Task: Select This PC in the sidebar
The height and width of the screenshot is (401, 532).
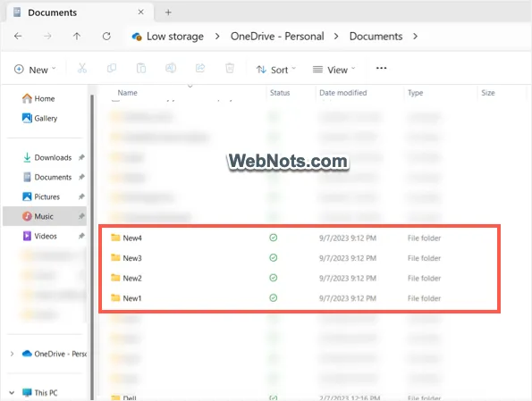Action: (39, 393)
